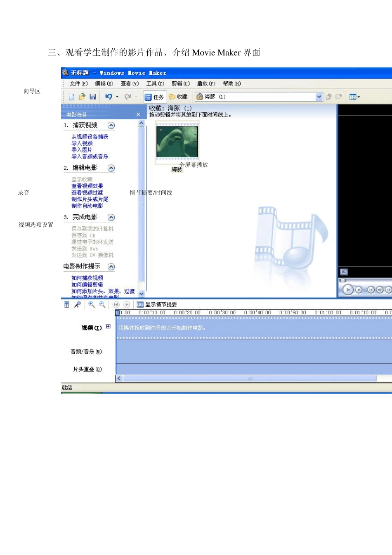Click the 查看视频效果 link
392x555 pixels.
pyautogui.click(x=87, y=186)
